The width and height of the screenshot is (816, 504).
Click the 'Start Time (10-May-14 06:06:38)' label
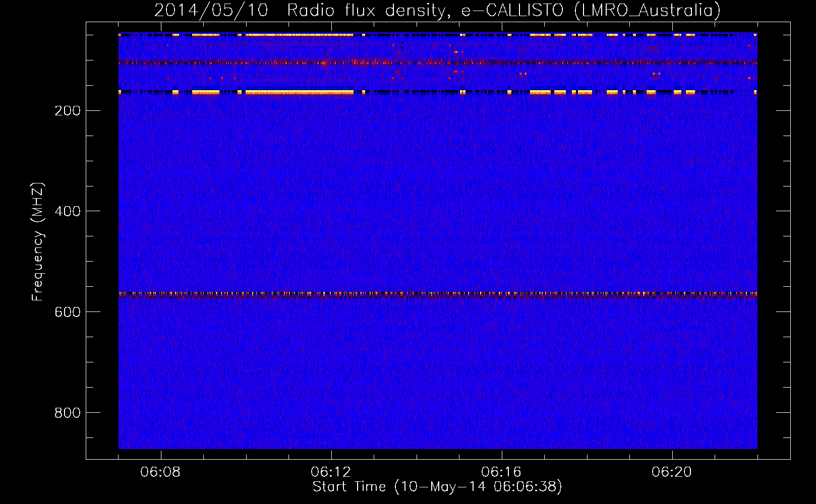[437, 487]
